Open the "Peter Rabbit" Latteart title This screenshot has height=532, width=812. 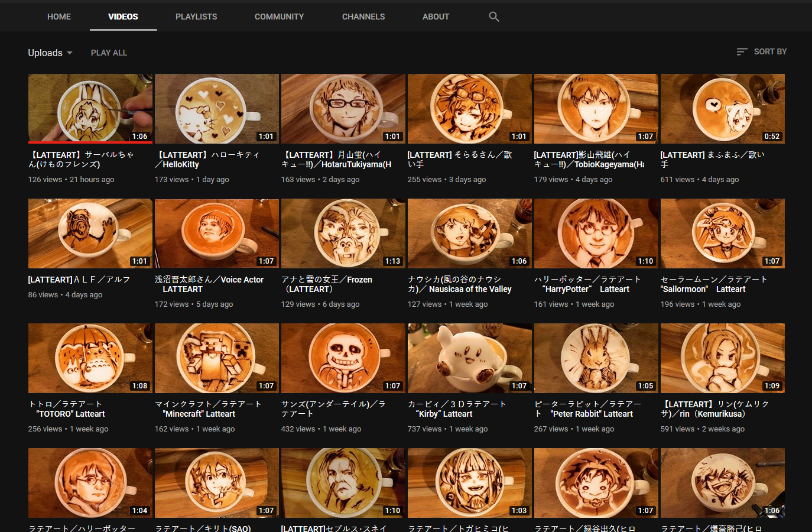coord(588,409)
